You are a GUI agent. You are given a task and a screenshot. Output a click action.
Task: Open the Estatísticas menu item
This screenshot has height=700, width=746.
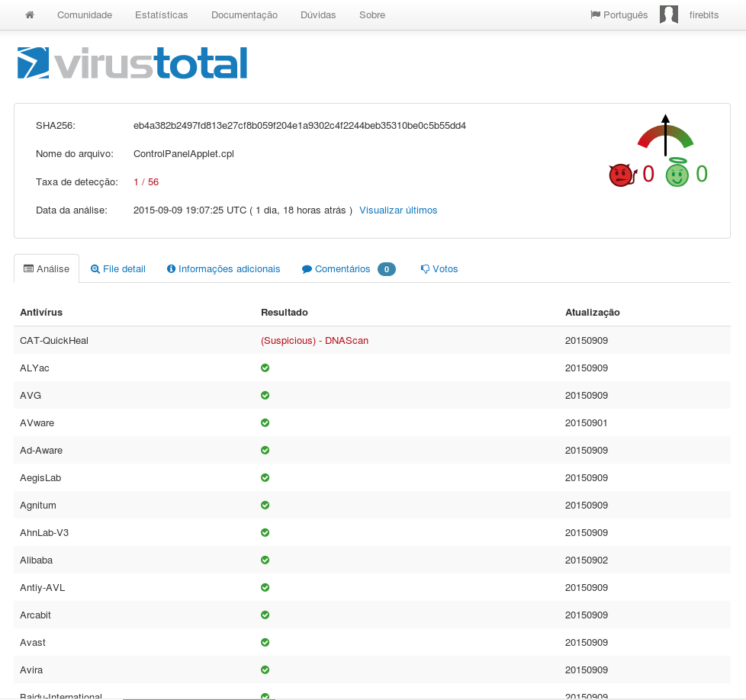click(x=161, y=14)
